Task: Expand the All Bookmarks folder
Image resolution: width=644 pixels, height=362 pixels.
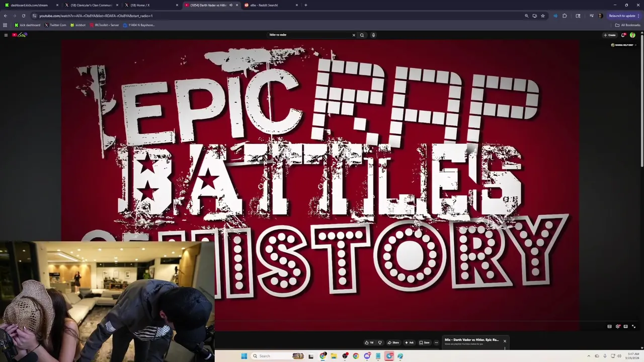Action: click(x=628, y=25)
